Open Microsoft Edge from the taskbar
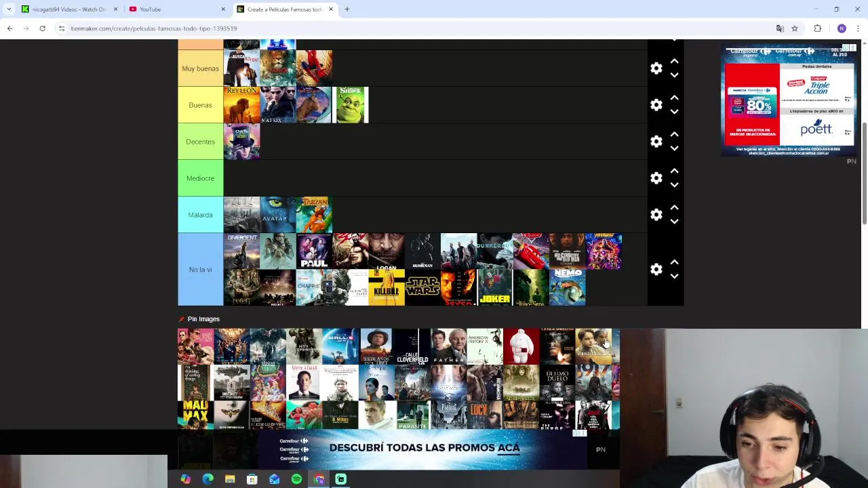 (x=208, y=479)
